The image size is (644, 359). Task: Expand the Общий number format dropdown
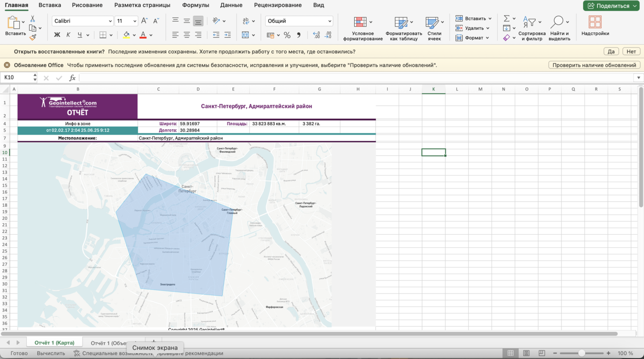[330, 21]
